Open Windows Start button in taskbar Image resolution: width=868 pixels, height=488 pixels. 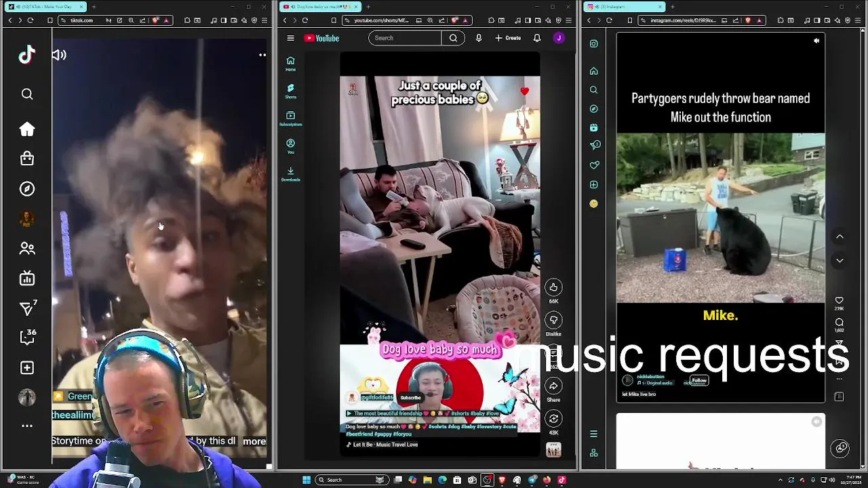[x=307, y=480]
